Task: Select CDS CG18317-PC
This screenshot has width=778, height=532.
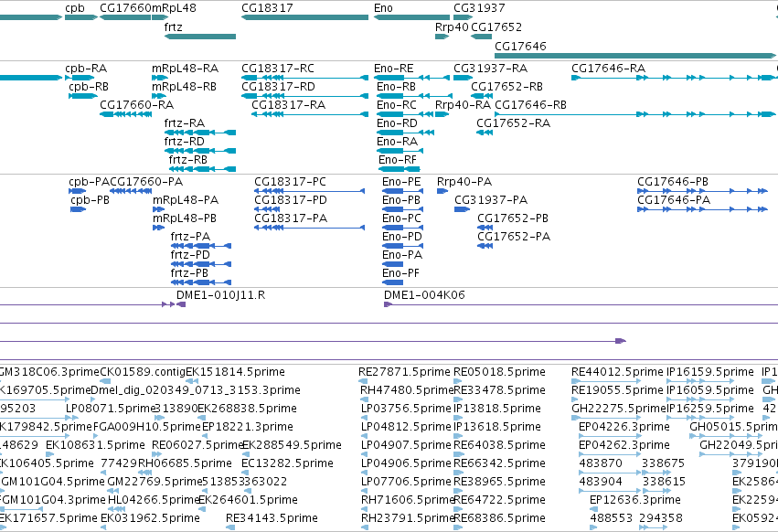Action: point(310,191)
